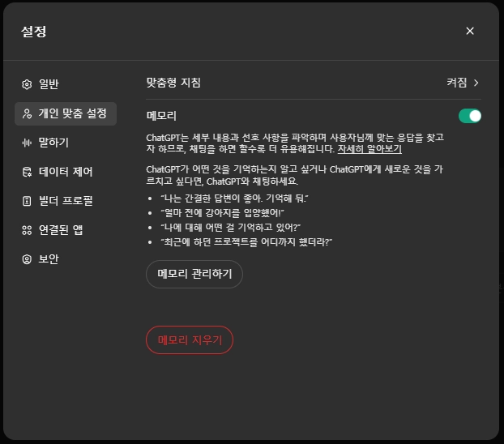Click the 말하기 sound wave icon
504x444 pixels.
(27, 143)
